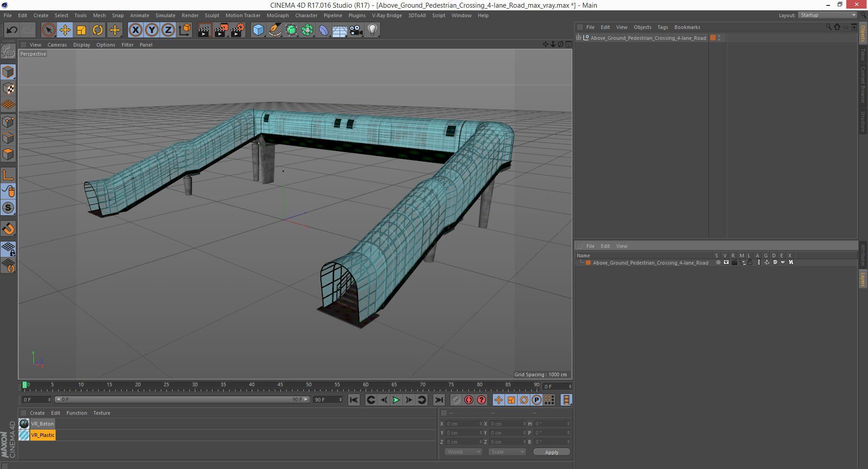
Task: Toggle autokeying button
Action: point(469,400)
